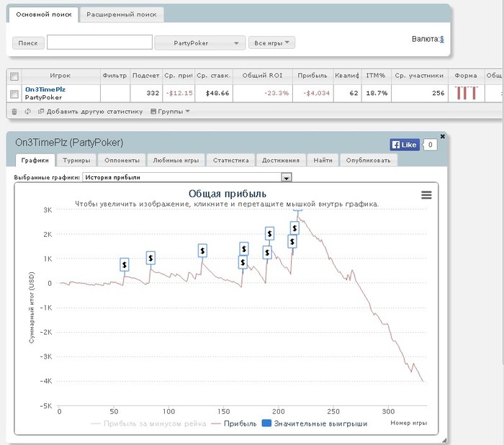The width and height of the screenshot is (504, 445).
Task: Click the refresh icon next to the trash
Action: pyautogui.click(x=28, y=111)
